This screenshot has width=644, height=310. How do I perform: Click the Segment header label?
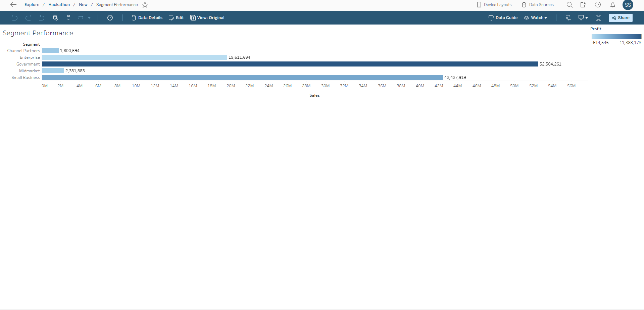[x=31, y=44]
